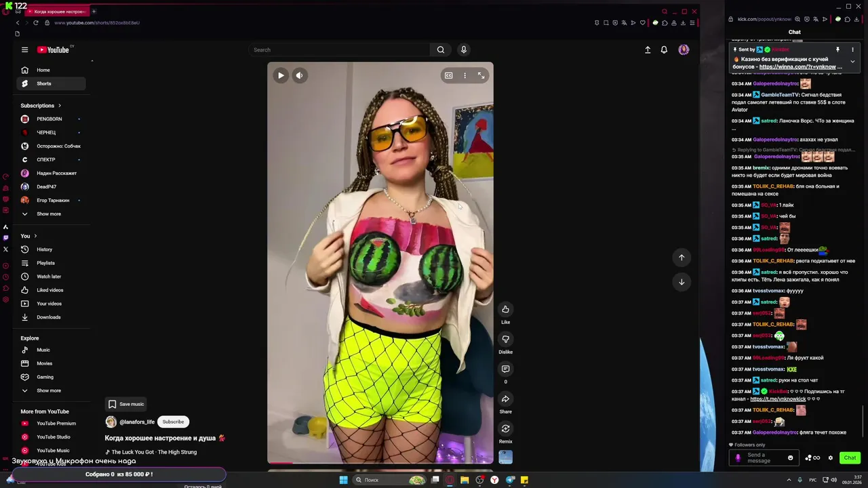
Task: Open the DeadP47 subscription
Action: [52, 186]
